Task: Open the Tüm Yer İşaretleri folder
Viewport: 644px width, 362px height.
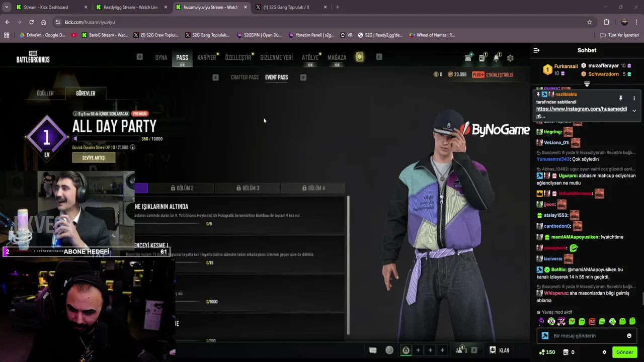Action: click(619, 35)
